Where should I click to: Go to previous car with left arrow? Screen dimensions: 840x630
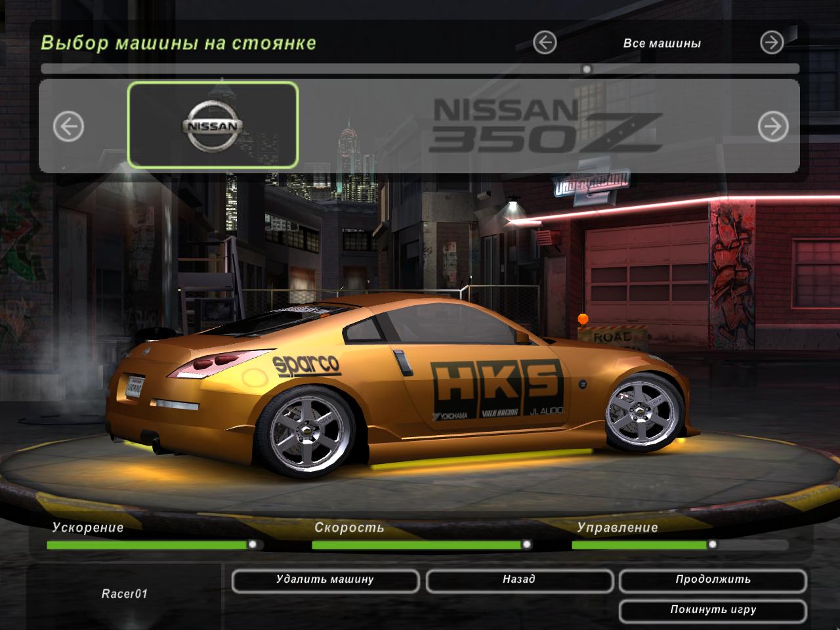click(68, 126)
